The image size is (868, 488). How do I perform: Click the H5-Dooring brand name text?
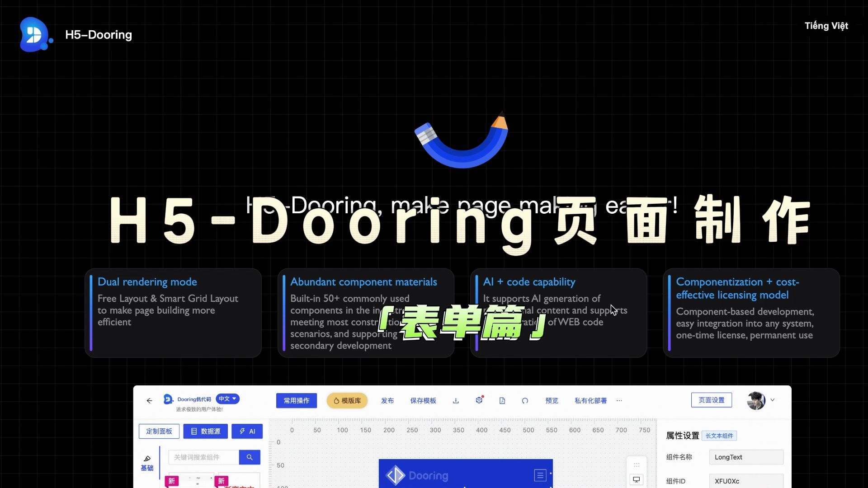pyautogui.click(x=99, y=35)
